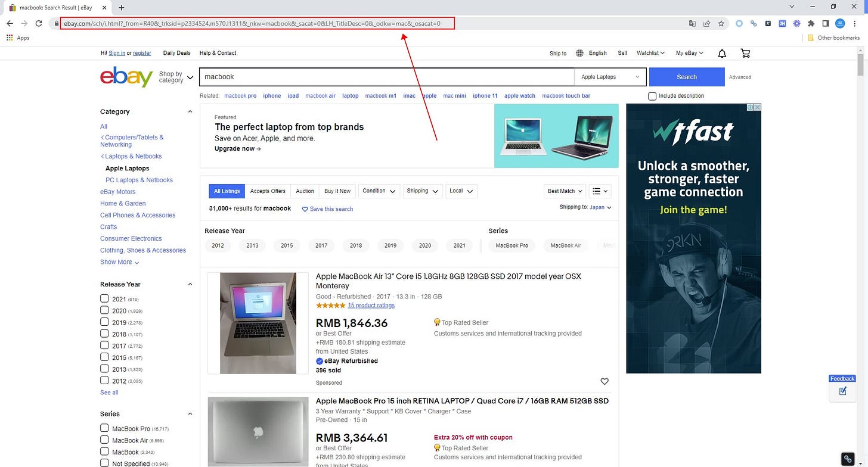Open the Shop by category dropdown
868x467 pixels.
click(176, 77)
